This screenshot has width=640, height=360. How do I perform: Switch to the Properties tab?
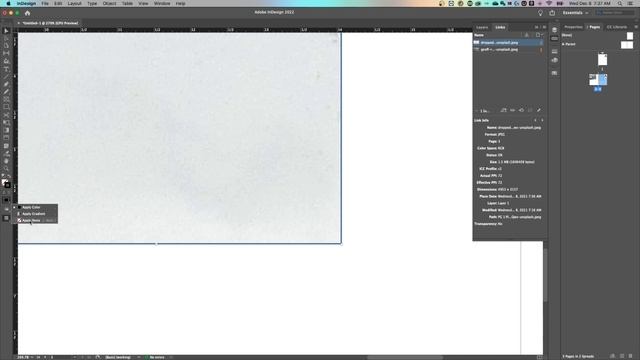[x=573, y=27]
